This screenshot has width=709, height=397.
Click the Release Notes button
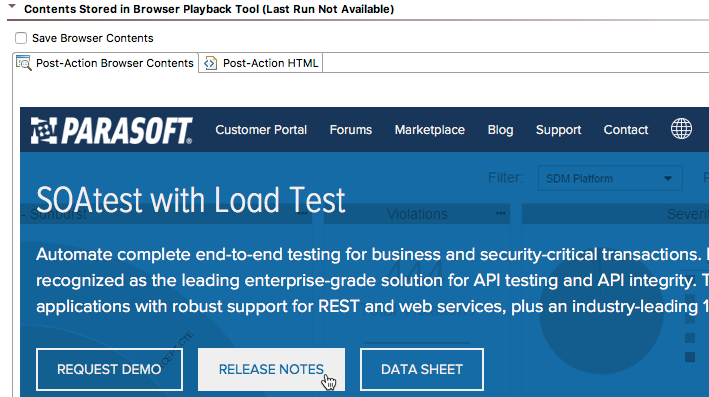pos(271,369)
